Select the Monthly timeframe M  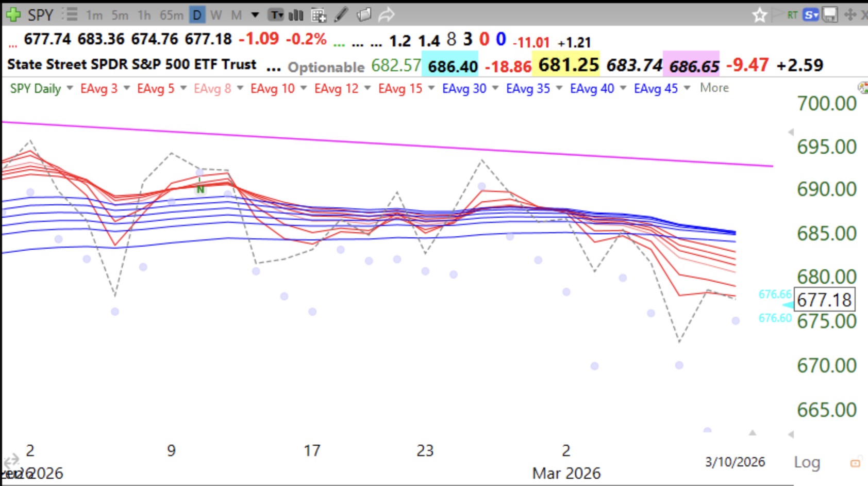point(236,15)
